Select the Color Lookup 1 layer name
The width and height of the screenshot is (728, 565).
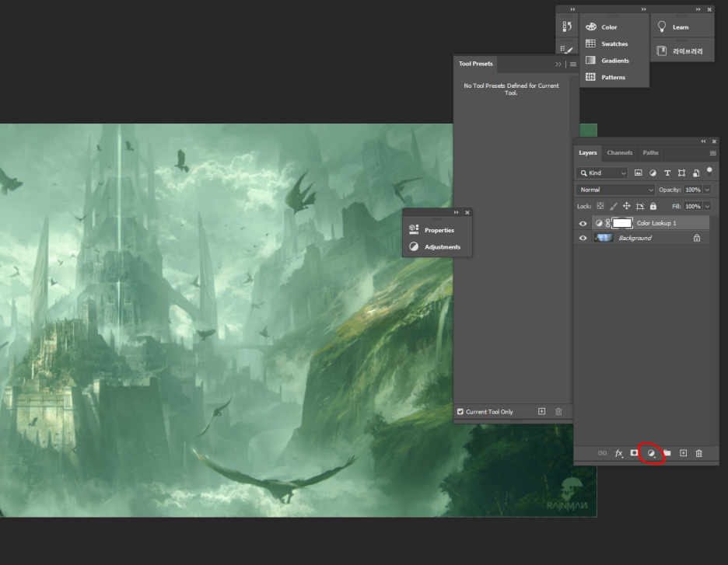(x=656, y=223)
